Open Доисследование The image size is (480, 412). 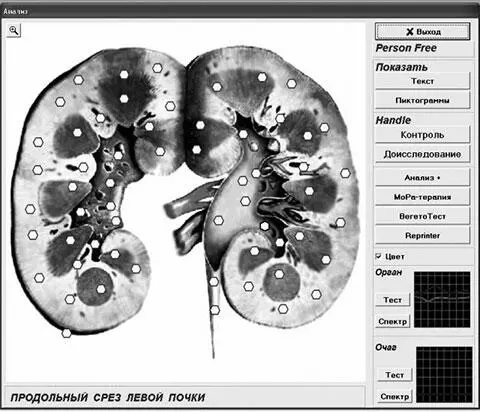[x=423, y=154]
